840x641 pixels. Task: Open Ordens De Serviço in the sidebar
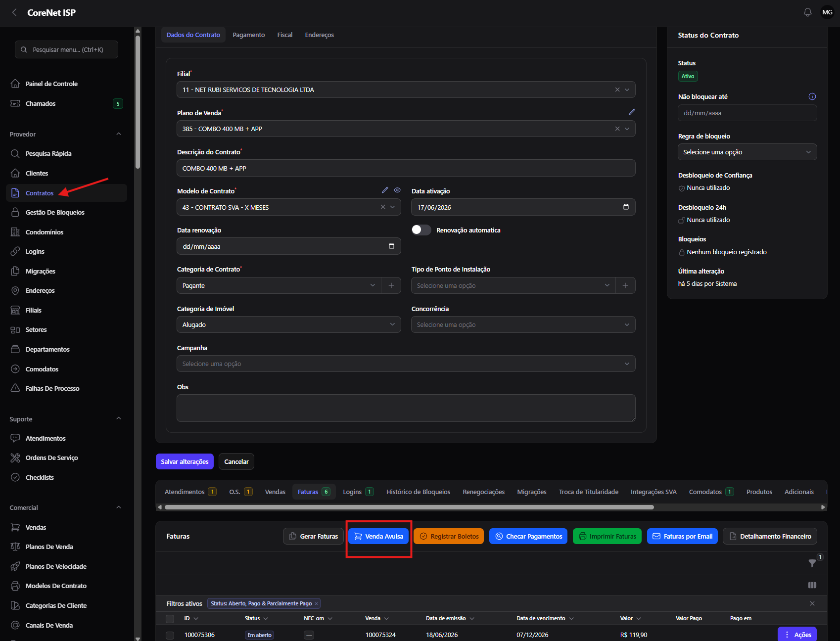coord(51,458)
